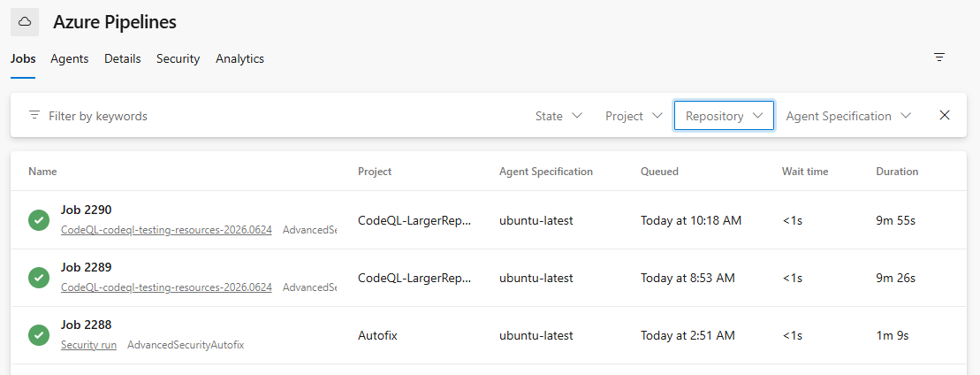
Task: Select the Job 2290 title
Action: pyautogui.click(x=87, y=210)
